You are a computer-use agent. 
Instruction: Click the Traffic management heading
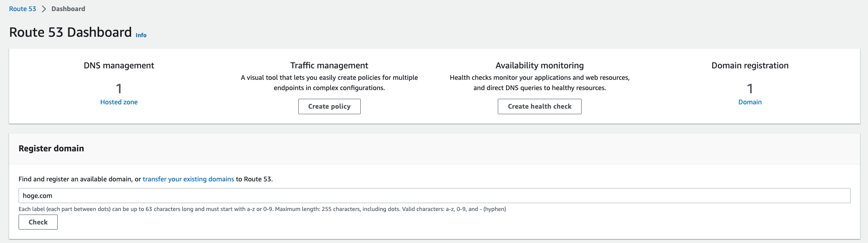click(x=329, y=66)
